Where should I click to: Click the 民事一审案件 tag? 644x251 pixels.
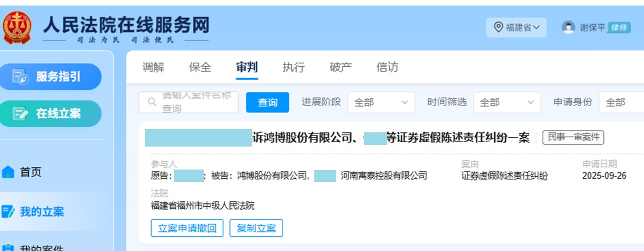(573, 138)
